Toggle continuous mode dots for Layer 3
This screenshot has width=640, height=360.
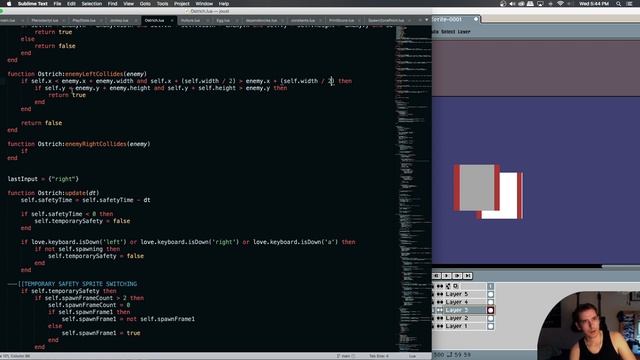(x=440, y=310)
